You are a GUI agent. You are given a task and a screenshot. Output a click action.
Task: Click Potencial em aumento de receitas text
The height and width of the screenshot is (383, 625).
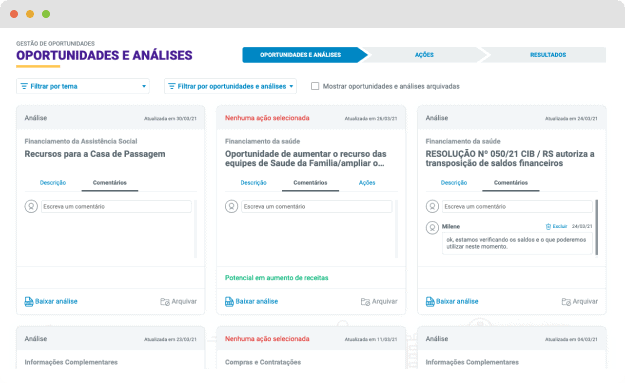tap(277, 278)
